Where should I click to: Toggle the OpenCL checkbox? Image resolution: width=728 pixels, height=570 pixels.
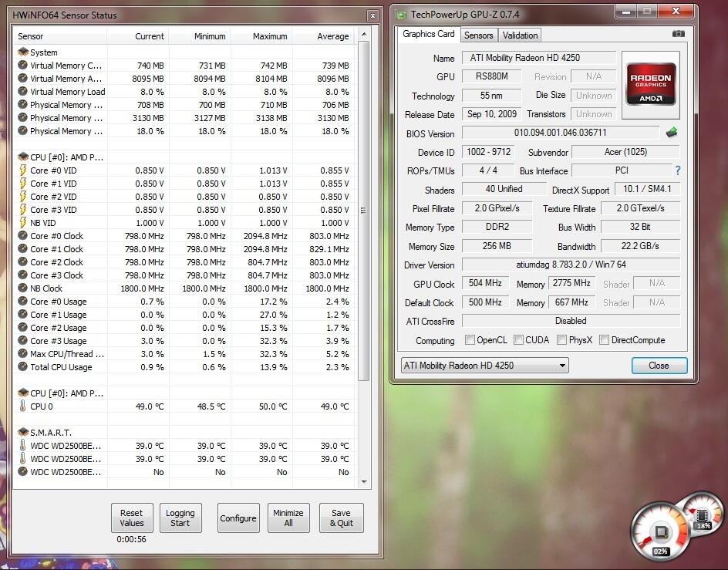(x=470, y=340)
